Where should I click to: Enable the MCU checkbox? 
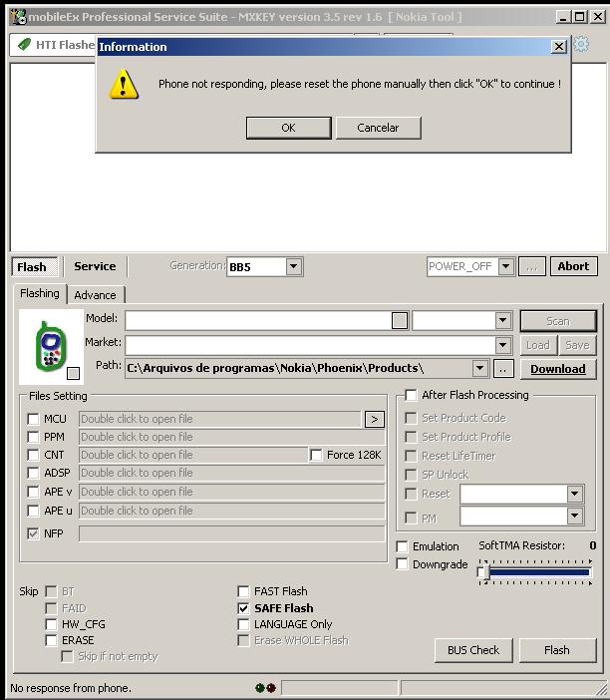tap(33, 419)
